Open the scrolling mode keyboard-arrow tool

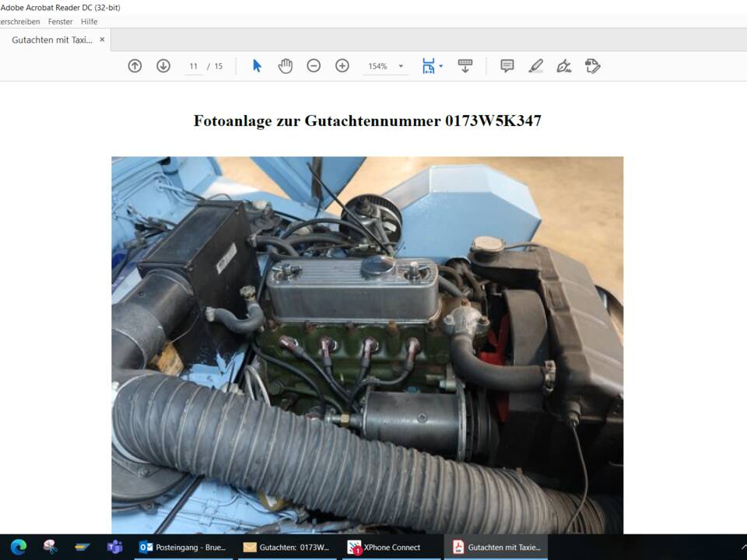pos(465,66)
